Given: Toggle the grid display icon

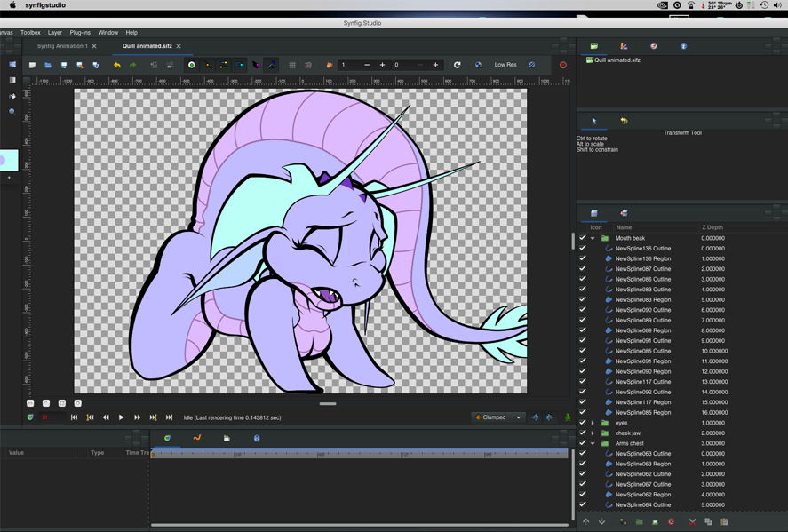Looking at the screenshot, I should [x=292, y=65].
